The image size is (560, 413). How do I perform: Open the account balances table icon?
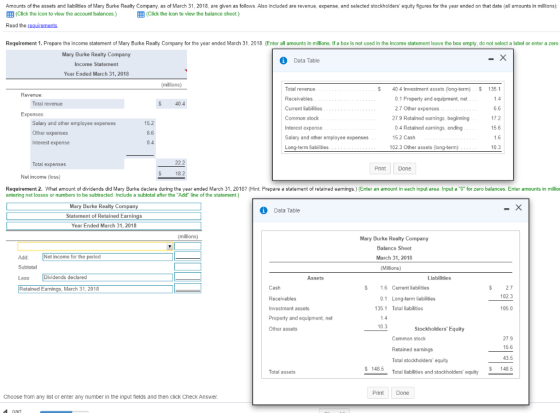[10, 14]
